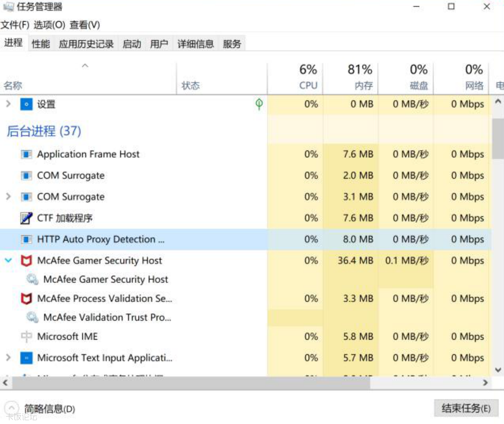504x424 pixels.
Task: Maximize the Task Manager window
Action: (x=451, y=6)
